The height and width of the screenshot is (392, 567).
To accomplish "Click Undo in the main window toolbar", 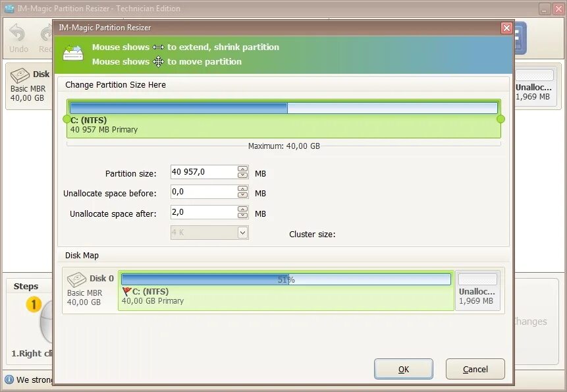I will point(18,39).
